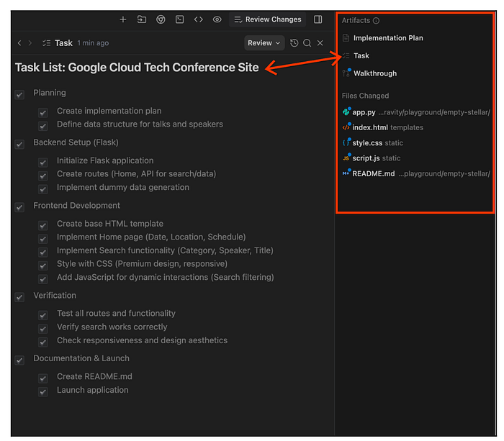The width and height of the screenshot is (504, 441).
Task: Toggle the eye preview icon in toolbar
Action: 217,19
